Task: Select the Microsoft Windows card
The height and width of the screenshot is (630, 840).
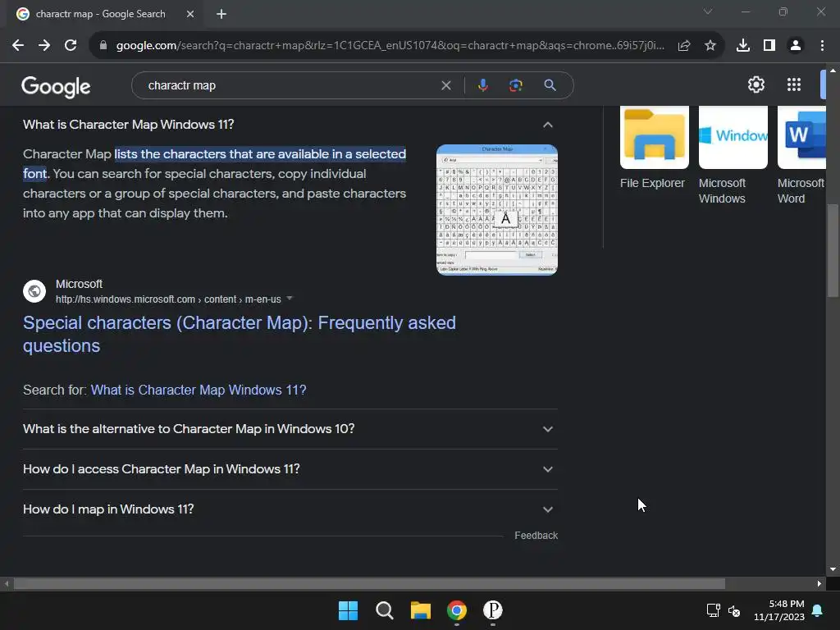Action: coord(733,155)
